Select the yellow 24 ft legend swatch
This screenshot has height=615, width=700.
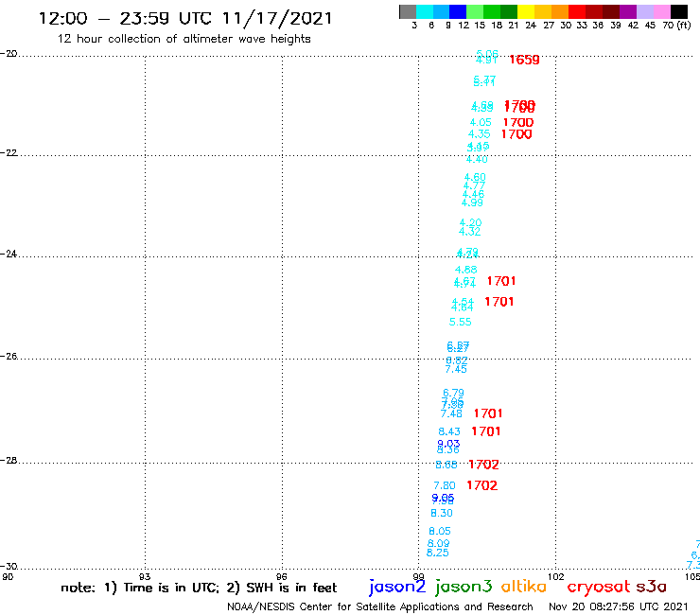pyautogui.click(x=526, y=11)
